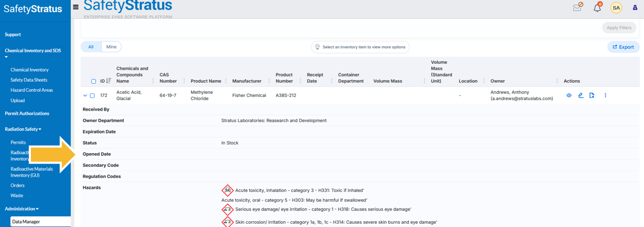Open the mail messages icon
Screen dimensions: 644x227
pyautogui.click(x=578, y=7)
